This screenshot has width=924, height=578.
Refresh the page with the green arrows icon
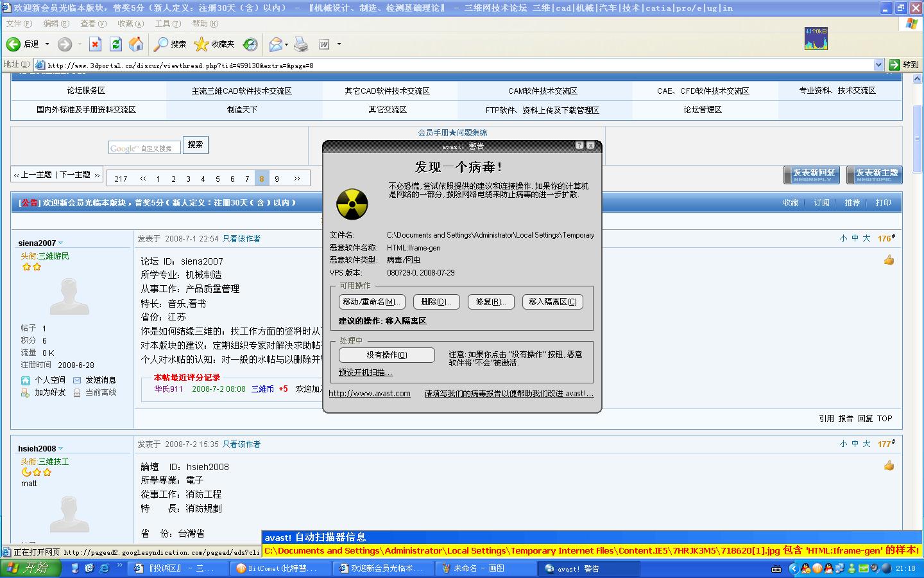point(116,44)
